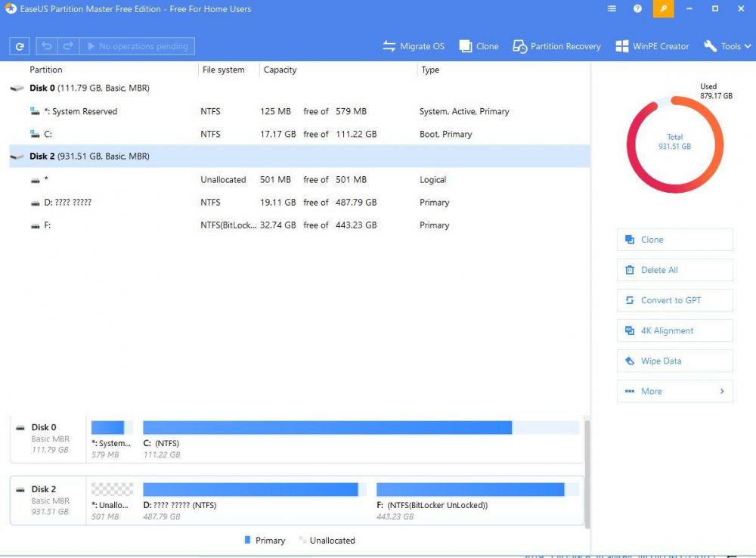Click the Convert to GPT button

pos(674,300)
